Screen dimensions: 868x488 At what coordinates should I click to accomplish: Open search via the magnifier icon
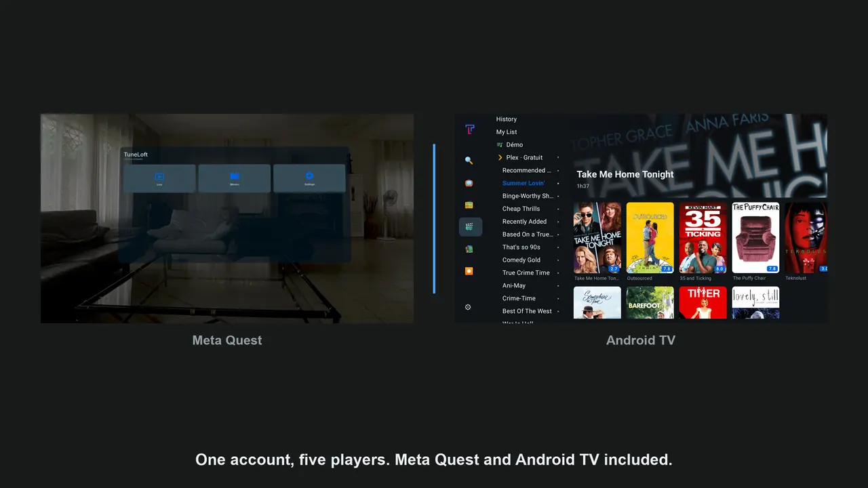(x=469, y=161)
